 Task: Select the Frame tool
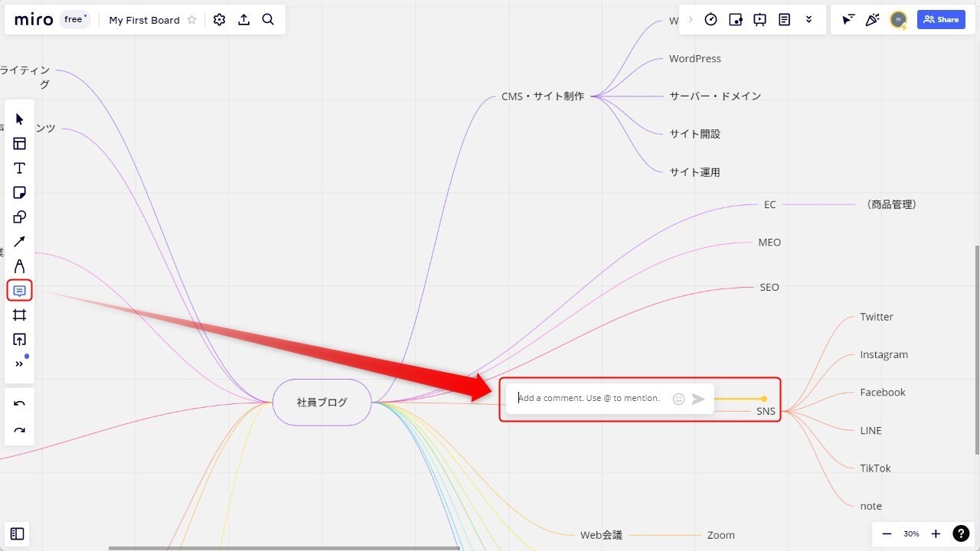20,315
